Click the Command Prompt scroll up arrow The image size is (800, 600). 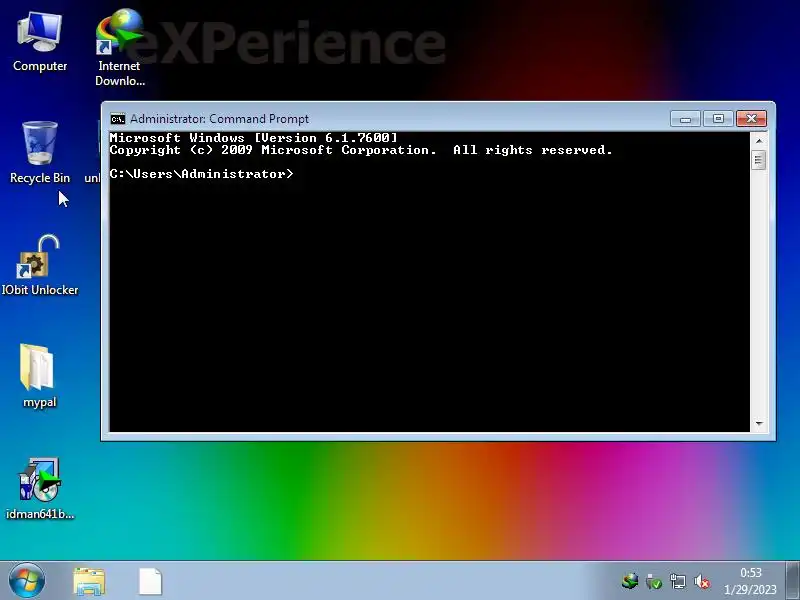tap(759, 140)
